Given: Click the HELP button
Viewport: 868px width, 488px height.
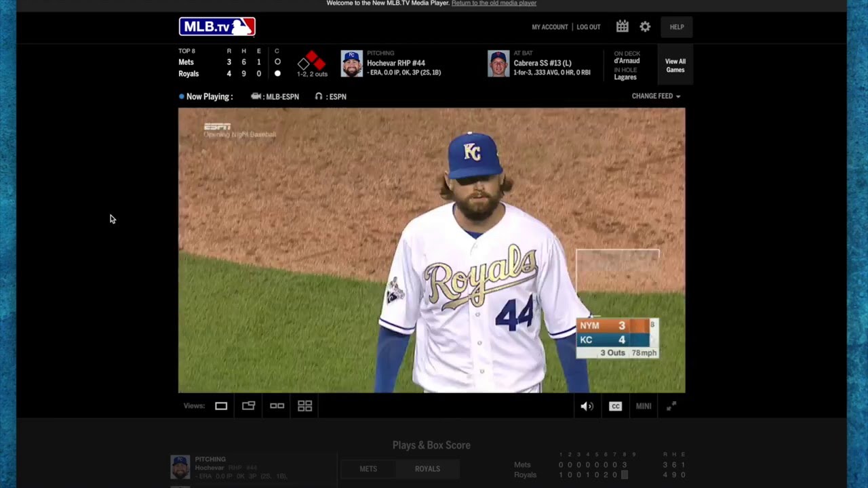Looking at the screenshot, I should click(x=677, y=27).
